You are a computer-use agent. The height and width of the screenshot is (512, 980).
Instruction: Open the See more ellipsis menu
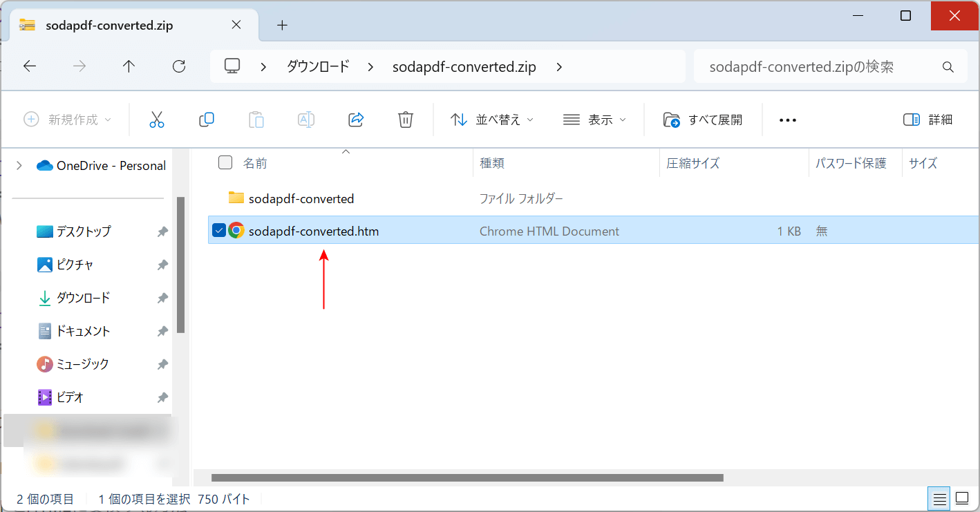coord(788,120)
